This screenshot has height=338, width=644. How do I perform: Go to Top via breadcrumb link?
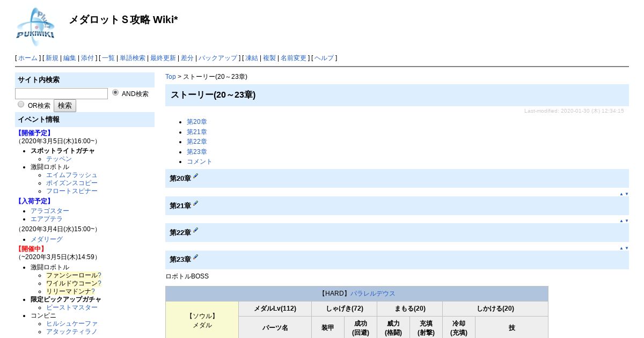point(171,77)
